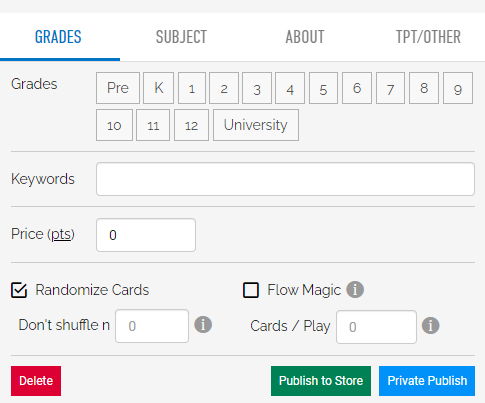The image size is (485, 403).
Task: Open the Flow Magic info icon
Action: coord(355,290)
